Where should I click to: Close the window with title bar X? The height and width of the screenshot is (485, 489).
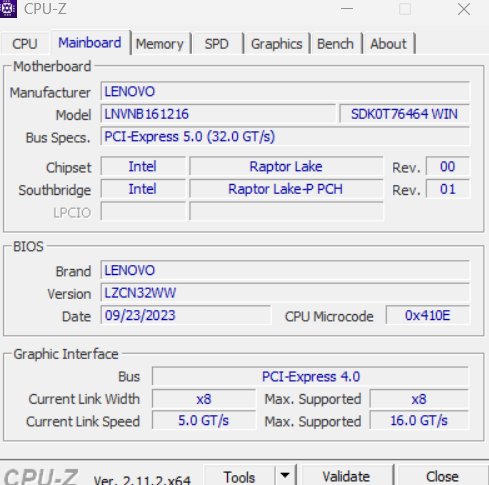pyautogui.click(x=464, y=9)
